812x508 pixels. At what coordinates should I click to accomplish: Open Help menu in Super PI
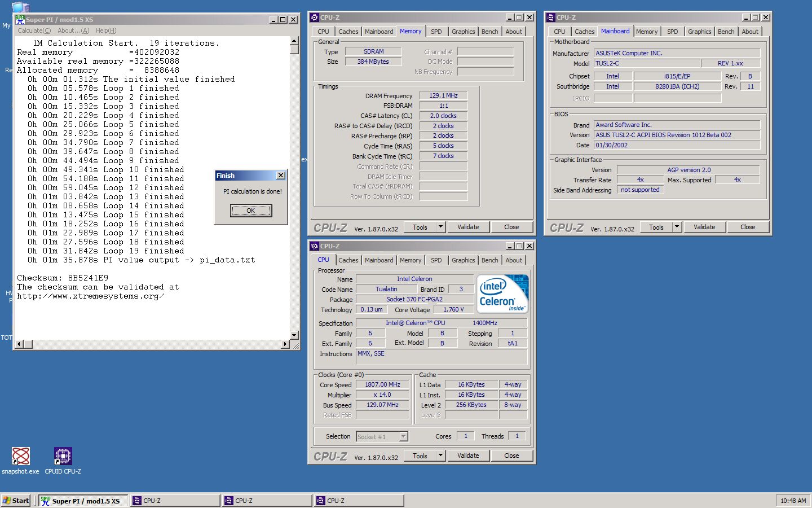[106, 30]
